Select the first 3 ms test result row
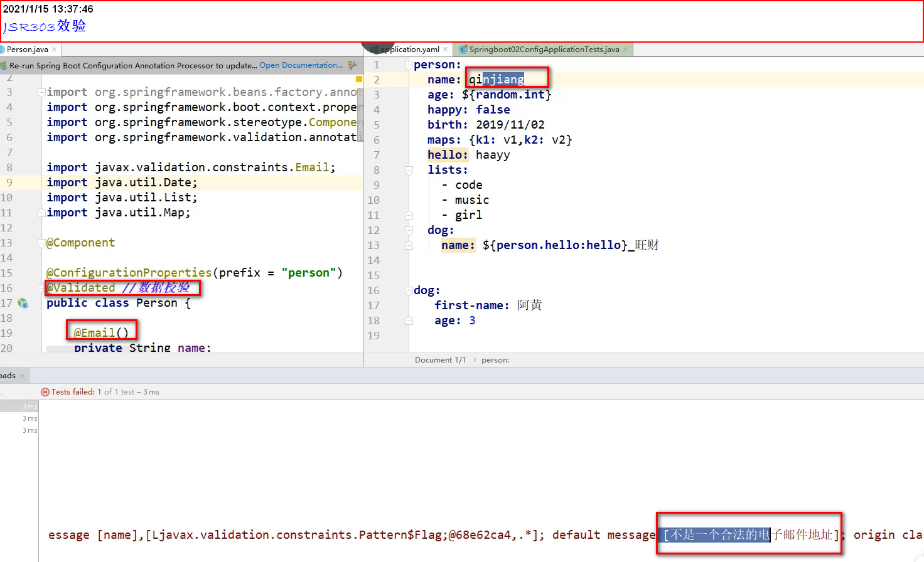The height and width of the screenshot is (562, 924). point(19,406)
